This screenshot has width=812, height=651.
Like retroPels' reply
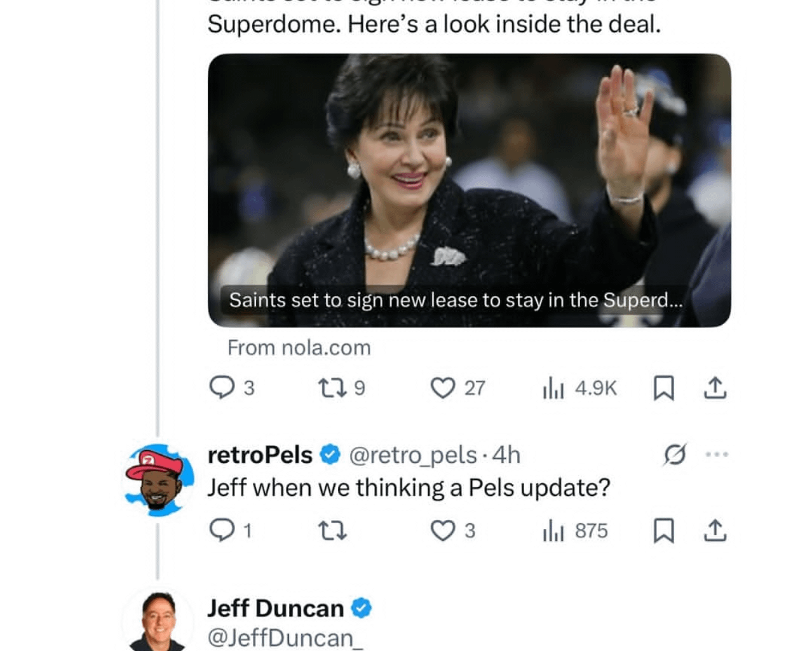pos(445,531)
